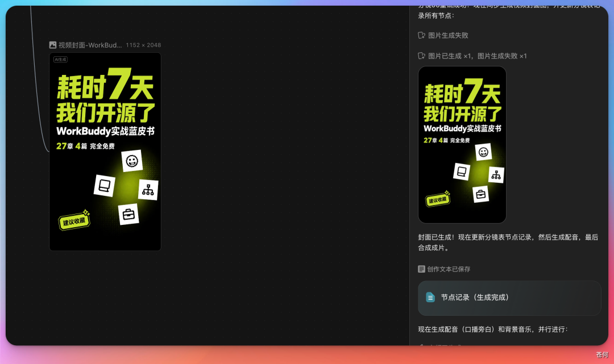Click the dimensions label 1152 × 2048

point(143,45)
